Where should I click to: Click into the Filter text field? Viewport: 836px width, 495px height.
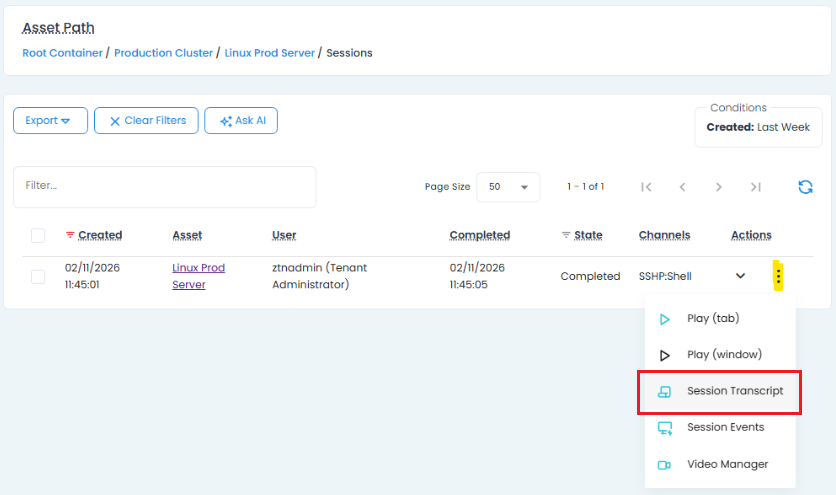click(x=164, y=186)
